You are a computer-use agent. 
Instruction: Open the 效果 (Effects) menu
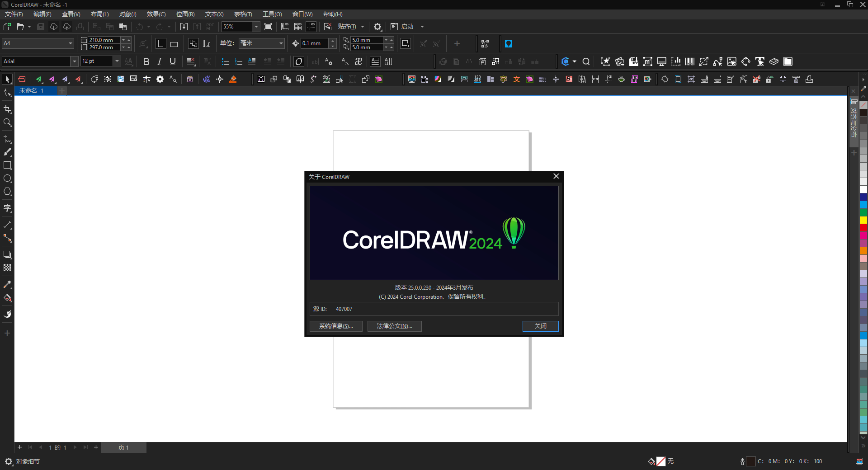[x=156, y=14]
